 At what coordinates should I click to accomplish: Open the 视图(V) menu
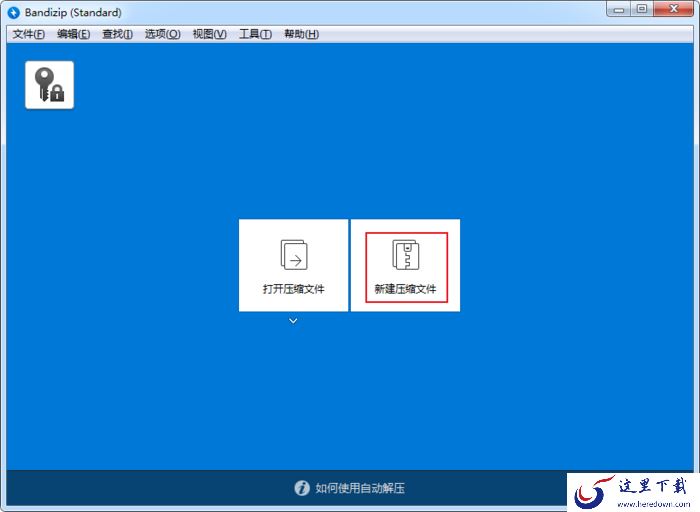[209, 34]
